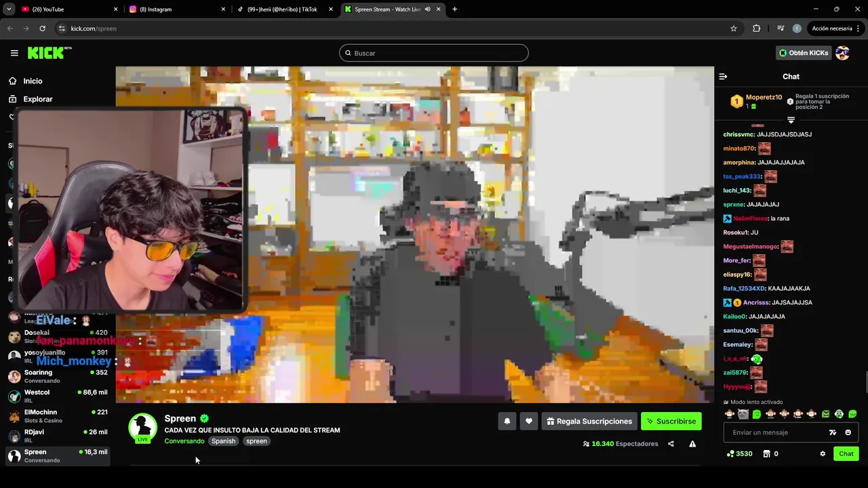Click the chat scrollbar thumb

point(866,382)
